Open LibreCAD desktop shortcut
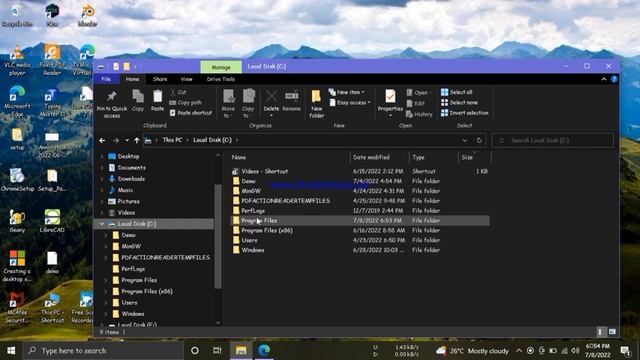The height and width of the screenshot is (360, 640). pos(52,221)
